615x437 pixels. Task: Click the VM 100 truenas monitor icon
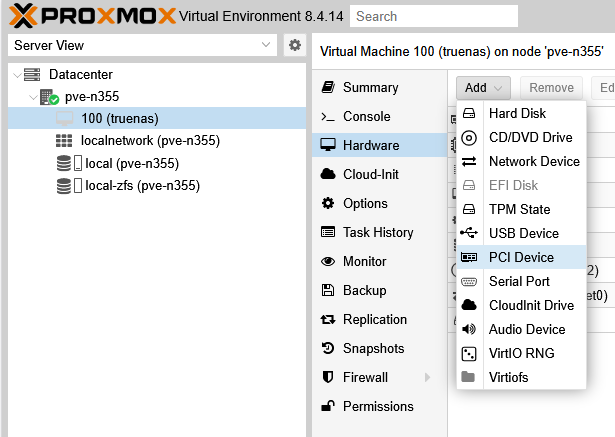tap(64, 118)
